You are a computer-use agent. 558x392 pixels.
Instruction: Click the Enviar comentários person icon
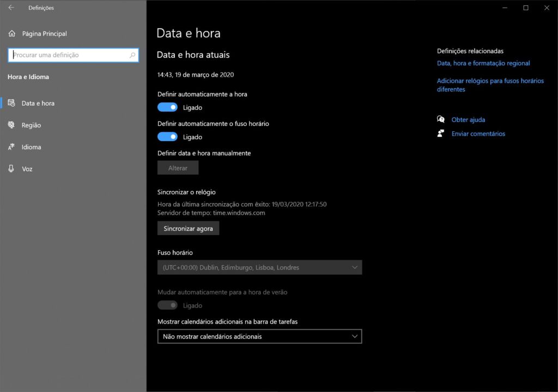point(441,134)
